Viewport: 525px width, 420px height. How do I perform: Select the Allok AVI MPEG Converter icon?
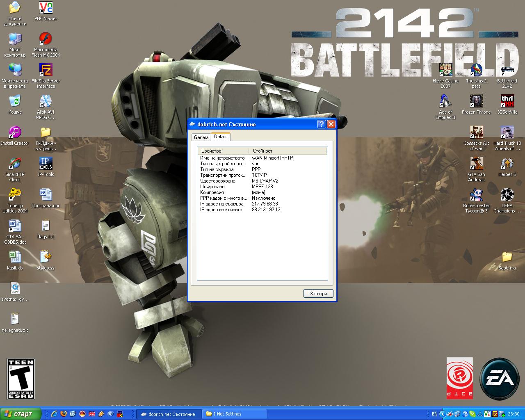(46, 107)
